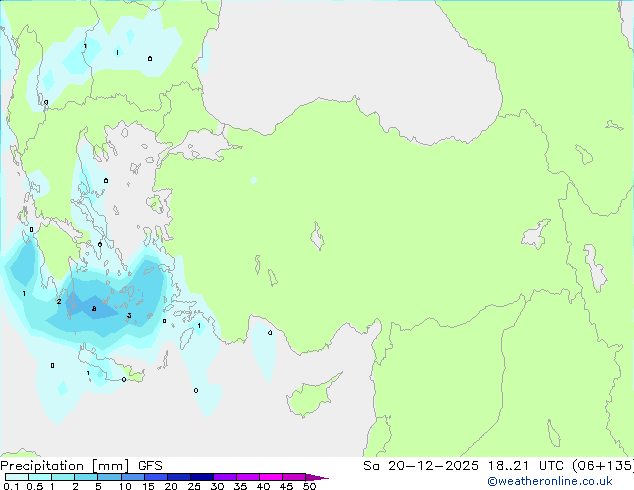Select the 30 to 35 mm purple swatch
634x490 pixels.
click(x=225, y=477)
